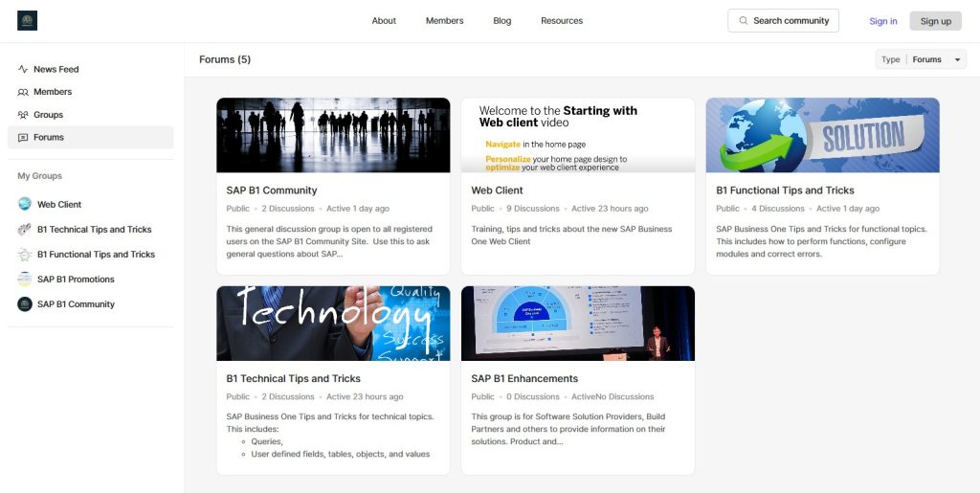
Task: Click the presentation stage cover image of SAP B1 Enhancements
Action: pyautogui.click(x=578, y=323)
